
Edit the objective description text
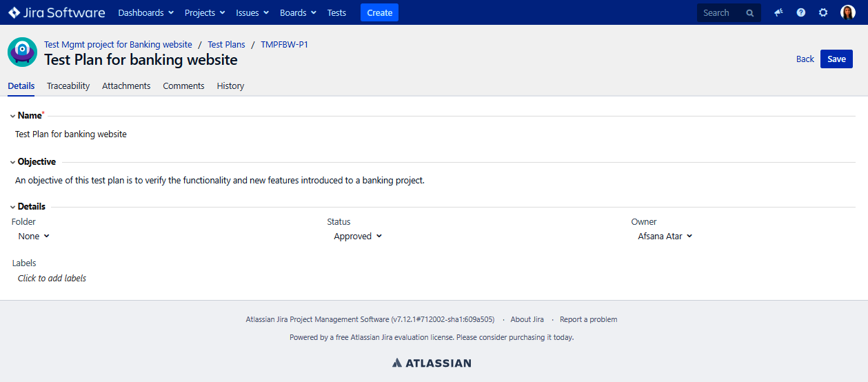point(220,181)
